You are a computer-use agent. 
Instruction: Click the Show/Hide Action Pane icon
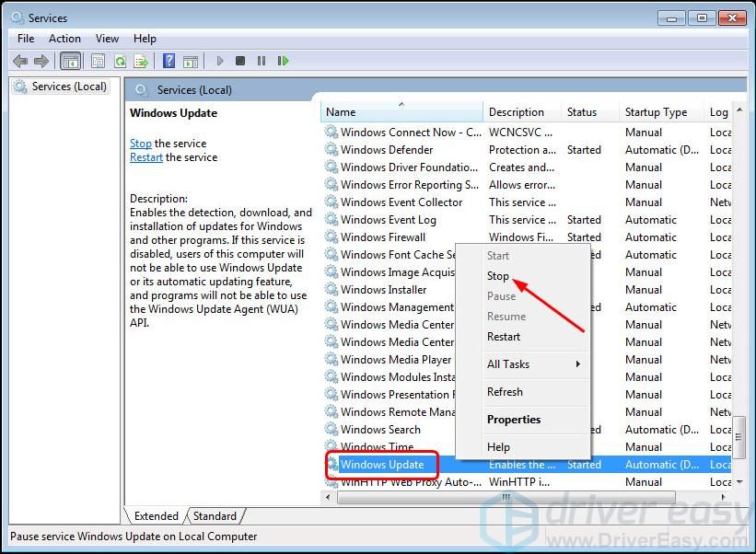pyautogui.click(x=191, y=61)
